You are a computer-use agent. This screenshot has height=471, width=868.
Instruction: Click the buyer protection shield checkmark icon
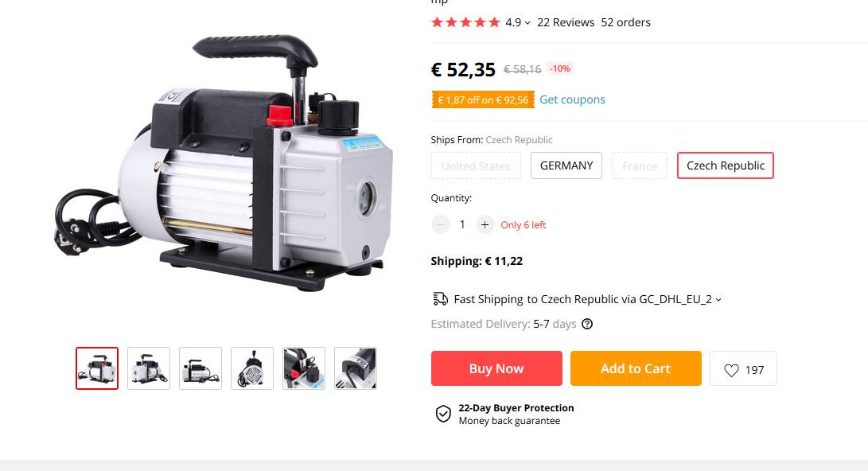(x=443, y=414)
